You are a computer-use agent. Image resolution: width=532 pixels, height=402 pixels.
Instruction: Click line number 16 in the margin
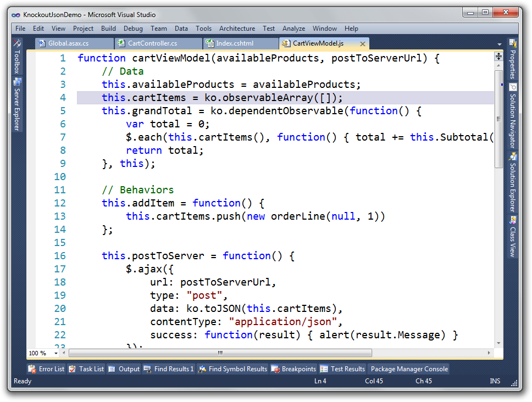click(x=60, y=256)
